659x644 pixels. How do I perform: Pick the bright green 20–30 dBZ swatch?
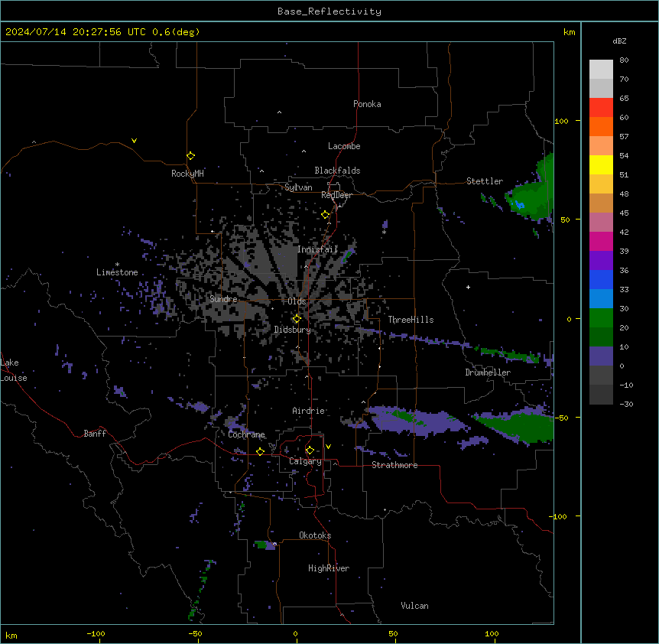[x=601, y=318]
